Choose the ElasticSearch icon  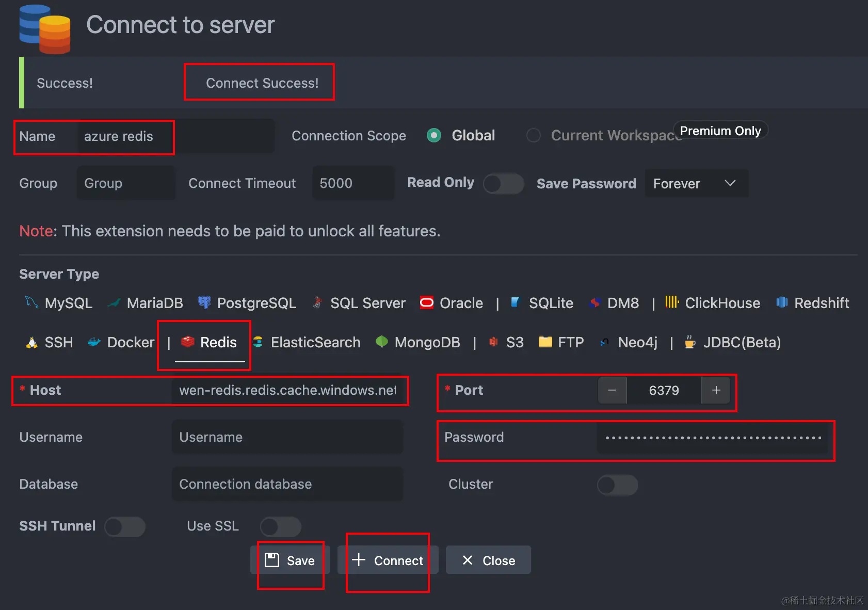pos(258,342)
